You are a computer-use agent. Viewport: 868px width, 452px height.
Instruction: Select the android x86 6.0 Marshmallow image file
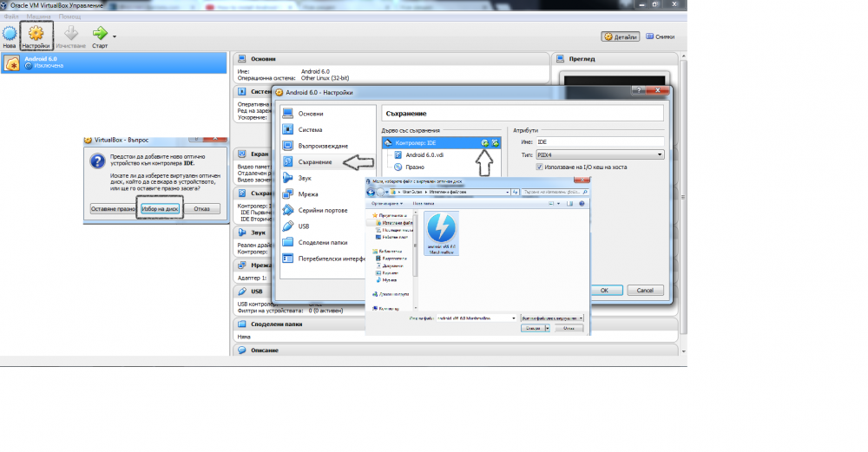(441, 233)
